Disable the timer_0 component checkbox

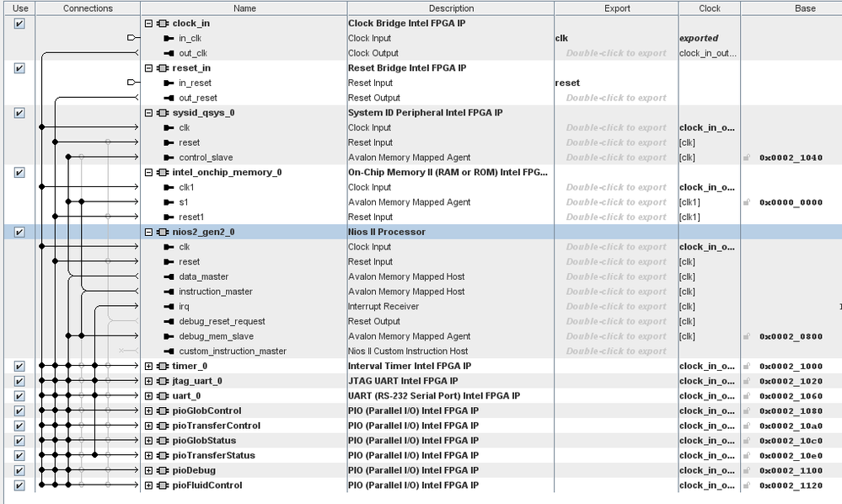click(x=19, y=366)
